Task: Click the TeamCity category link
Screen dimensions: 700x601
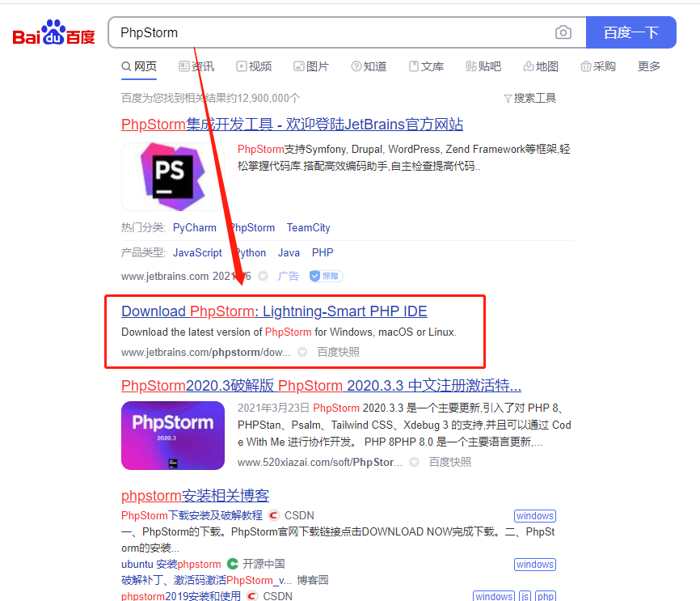Action: click(x=309, y=228)
